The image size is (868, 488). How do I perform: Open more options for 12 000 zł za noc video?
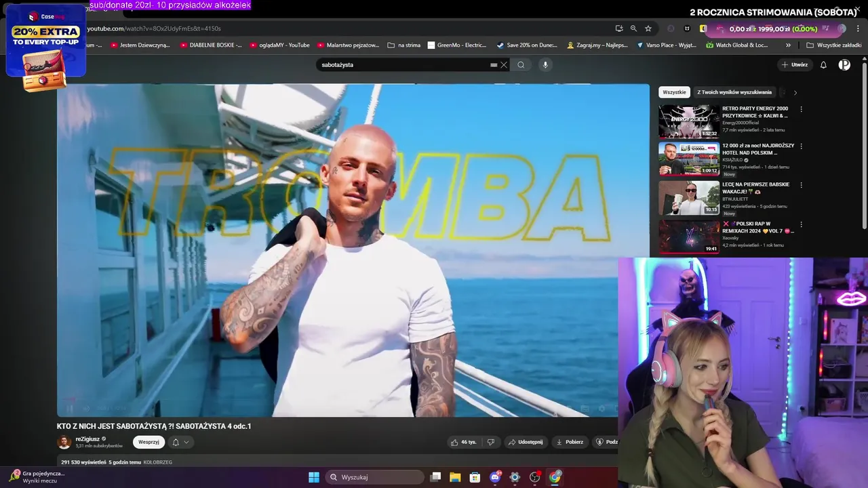[x=801, y=146]
